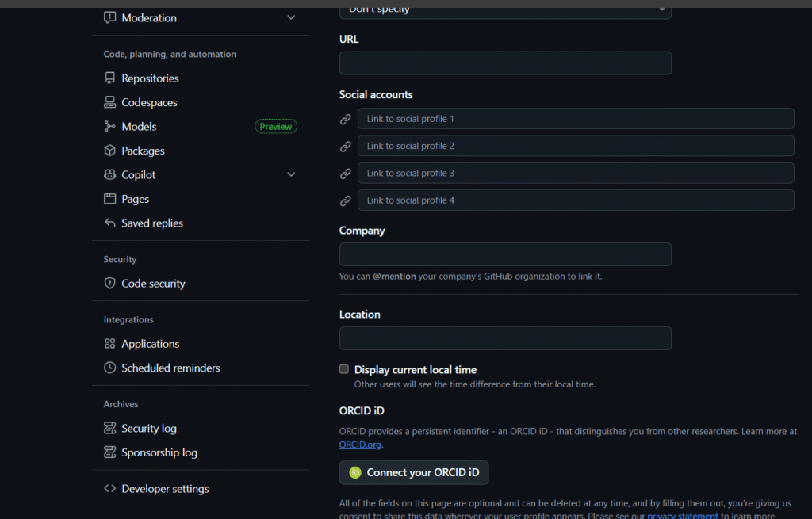Click inside the Location input field
The height and width of the screenshot is (519, 812).
[505, 338]
